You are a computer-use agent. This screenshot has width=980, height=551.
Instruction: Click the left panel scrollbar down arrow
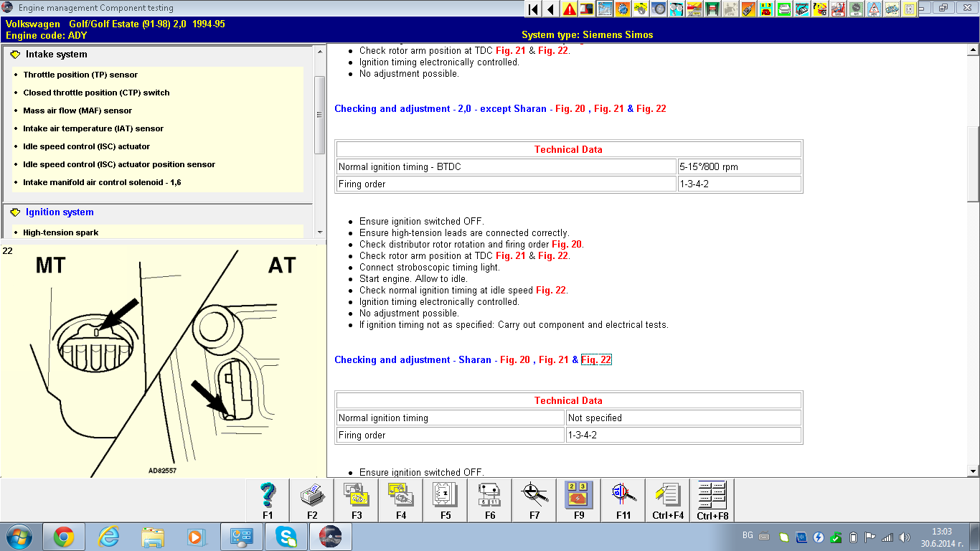click(320, 232)
